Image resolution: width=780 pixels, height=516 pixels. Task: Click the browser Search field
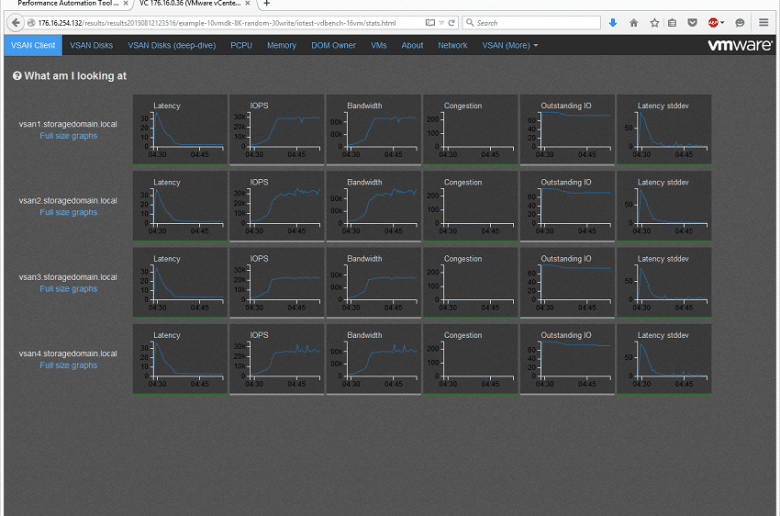pyautogui.click(x=532, y=23)
